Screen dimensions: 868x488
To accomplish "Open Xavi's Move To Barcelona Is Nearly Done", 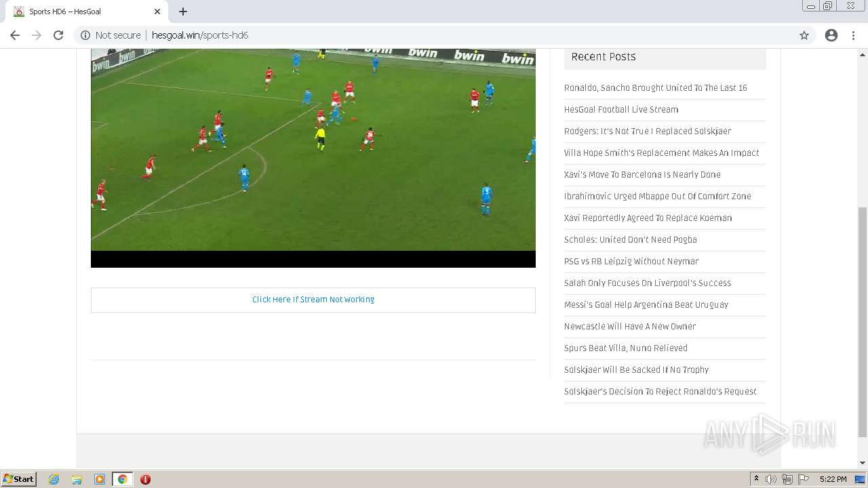I will click(x=642, y=175).
